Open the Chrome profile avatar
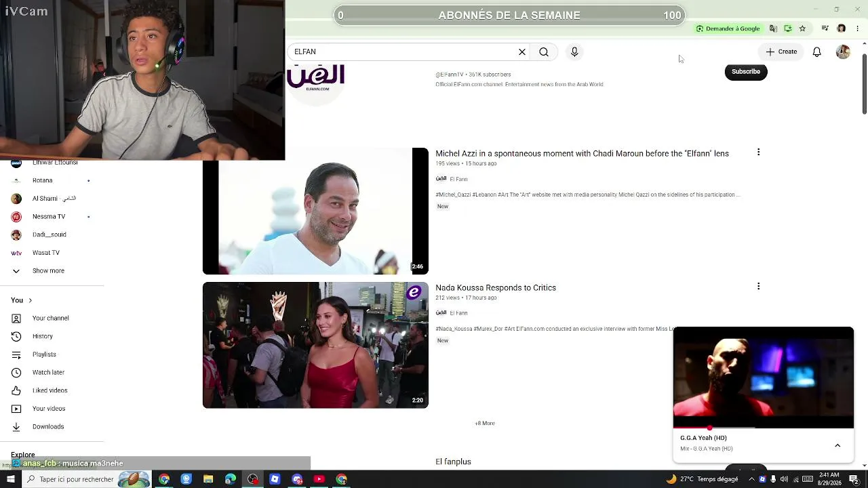The image size is (868, 488). 842,28
